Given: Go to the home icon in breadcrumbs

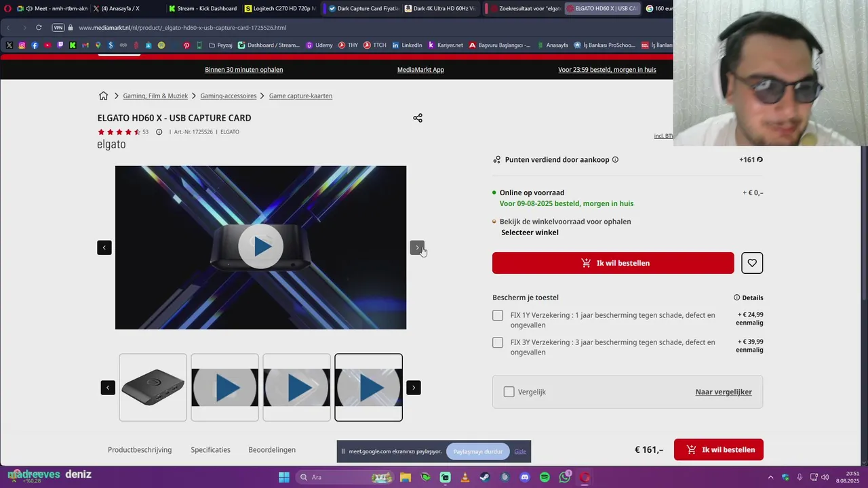Looking at the screenshot, I should pos(103,96).
